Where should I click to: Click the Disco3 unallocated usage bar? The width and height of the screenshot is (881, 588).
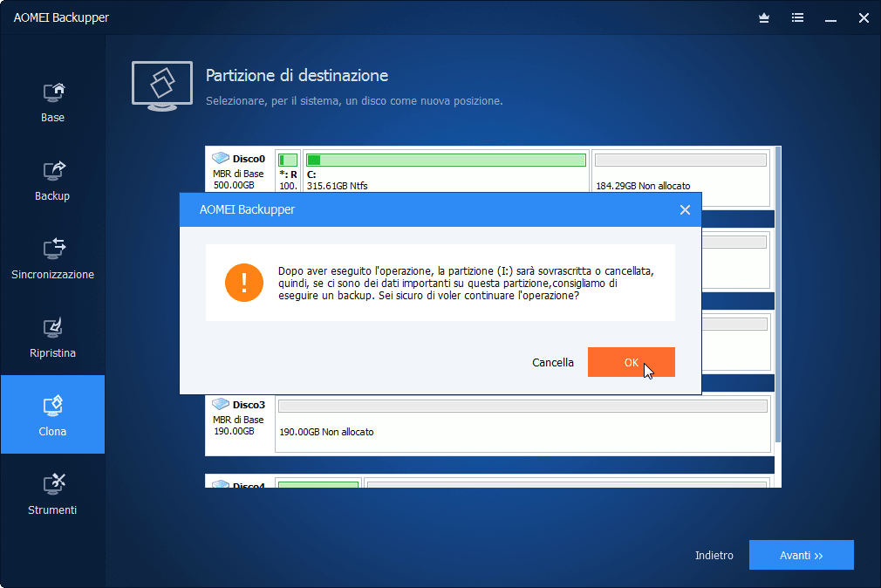point(522,406)
